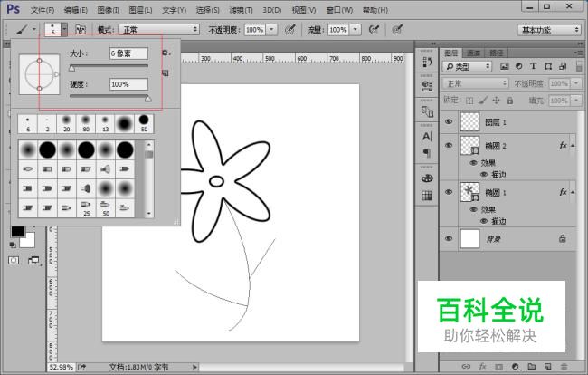Click the brush preset settings gear icon

pyautogui.click(x=165, y=53)
